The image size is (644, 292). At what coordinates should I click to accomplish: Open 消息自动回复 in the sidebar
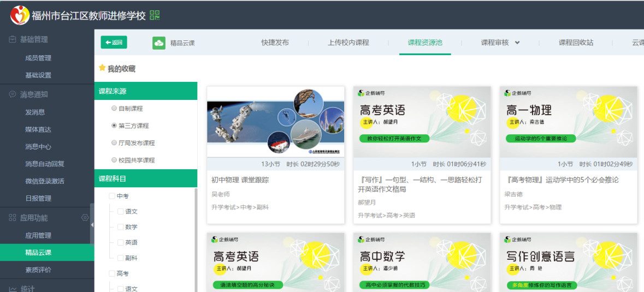(45, 164)
